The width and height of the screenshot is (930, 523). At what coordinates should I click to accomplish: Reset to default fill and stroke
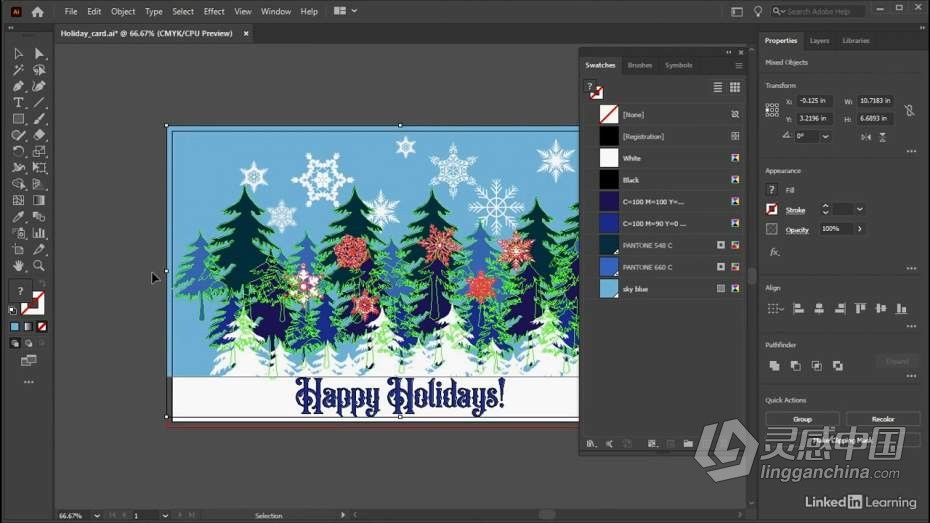12,310
